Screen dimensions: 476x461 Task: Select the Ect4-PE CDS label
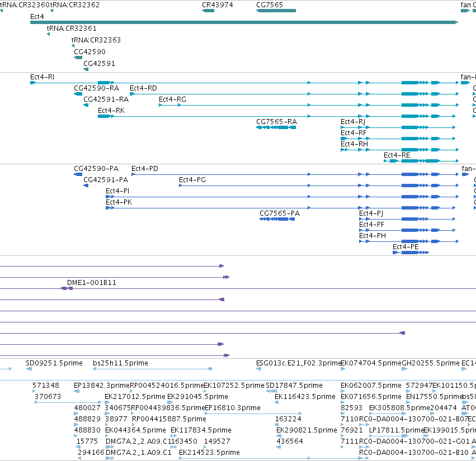(x=406, y=247)
